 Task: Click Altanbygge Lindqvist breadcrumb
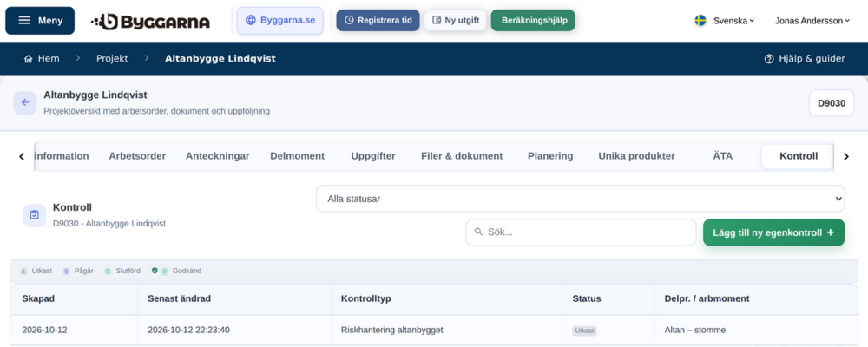click(x=220, y=59)
